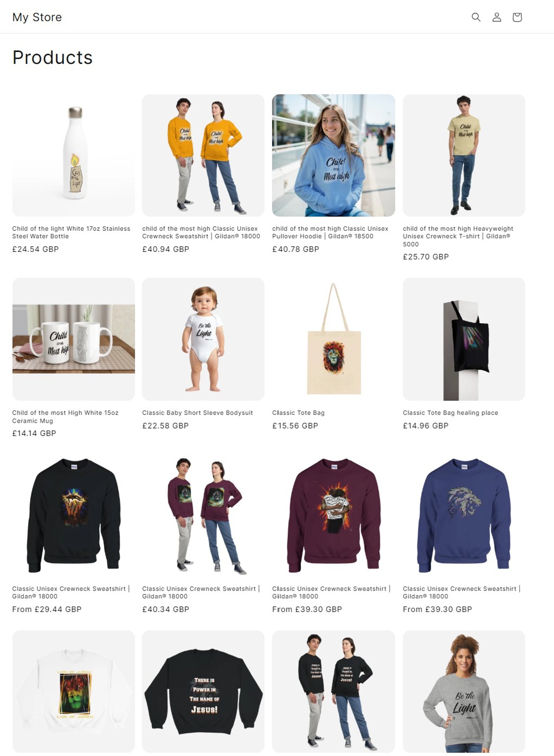Screen dimensions: 554x756
Task: View the light blue hoodie product photo
Action: (x=333, y=155)
